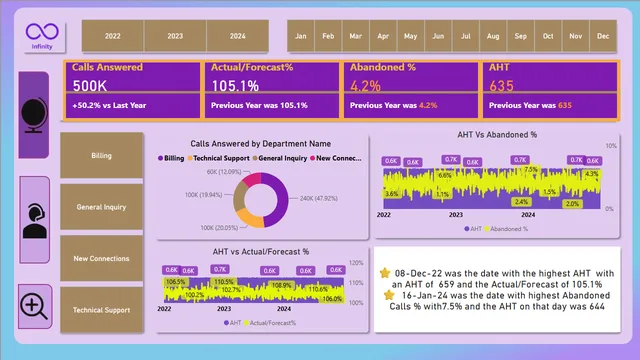
Task: Filter by year 2024
Action: click(x=238, y=36)
